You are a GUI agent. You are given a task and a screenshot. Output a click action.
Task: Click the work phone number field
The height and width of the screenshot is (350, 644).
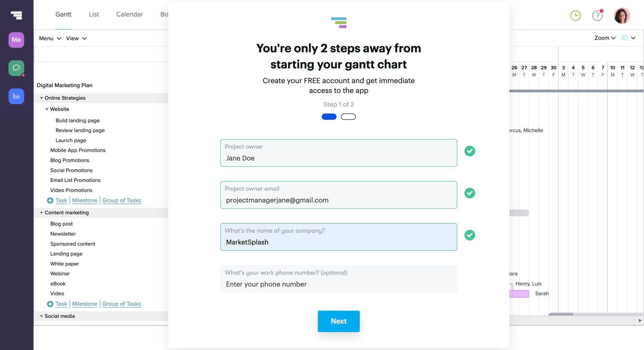pyautogui.click(x=338, y=284)
